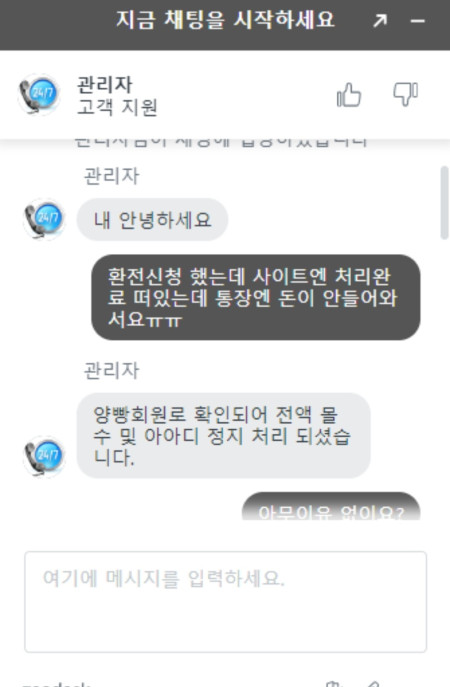Click the partially visible 아무이유 없이요? message
The height and width of the screenshot is (687, 450).
point(331,506)
